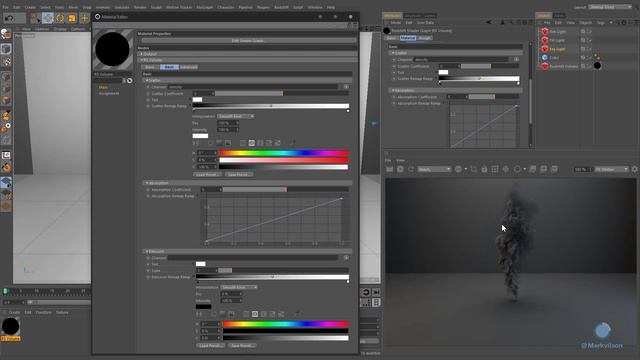Click the RenderView picker crosshair icon
This screenshot has width=640, height=360.
(x=505, y=169)
